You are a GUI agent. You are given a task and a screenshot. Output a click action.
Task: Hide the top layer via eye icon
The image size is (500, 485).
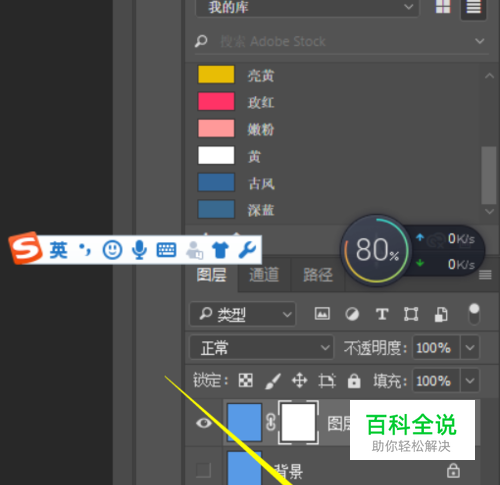pyautogui.click(x=204, y=423)
